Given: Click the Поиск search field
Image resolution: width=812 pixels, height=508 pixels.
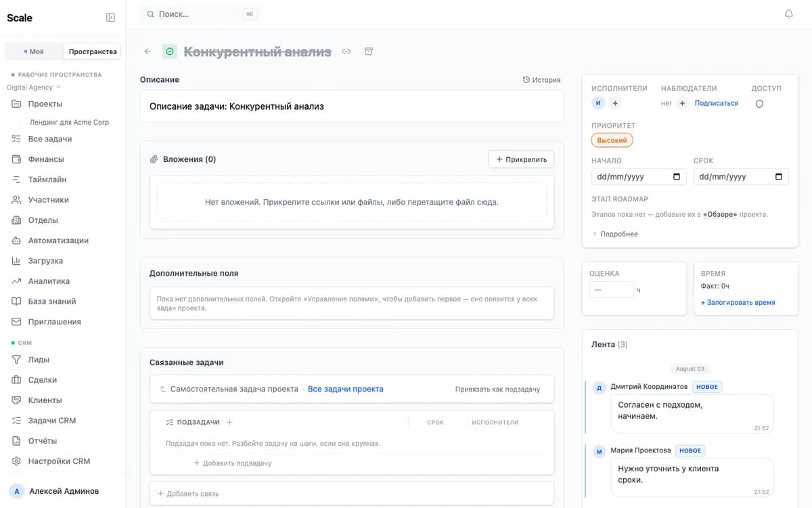Looking at the screenshot, I should pyautogui.click(x=202, y=14).
